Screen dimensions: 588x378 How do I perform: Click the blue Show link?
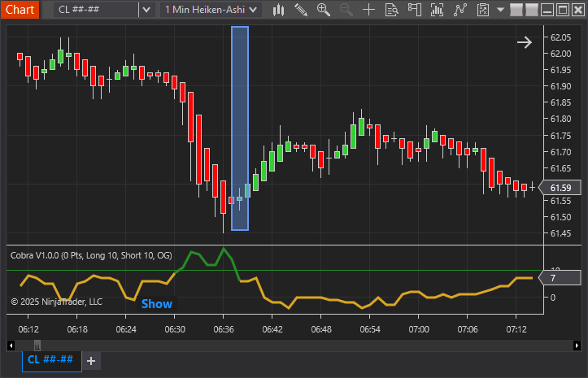tap(157, 303)
